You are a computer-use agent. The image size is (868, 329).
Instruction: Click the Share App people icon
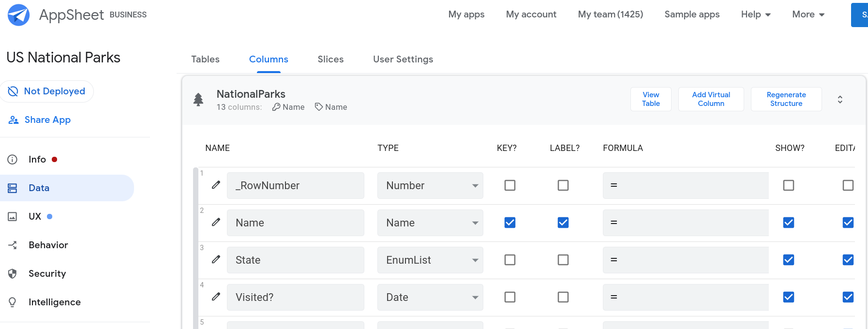pos(14,120)
